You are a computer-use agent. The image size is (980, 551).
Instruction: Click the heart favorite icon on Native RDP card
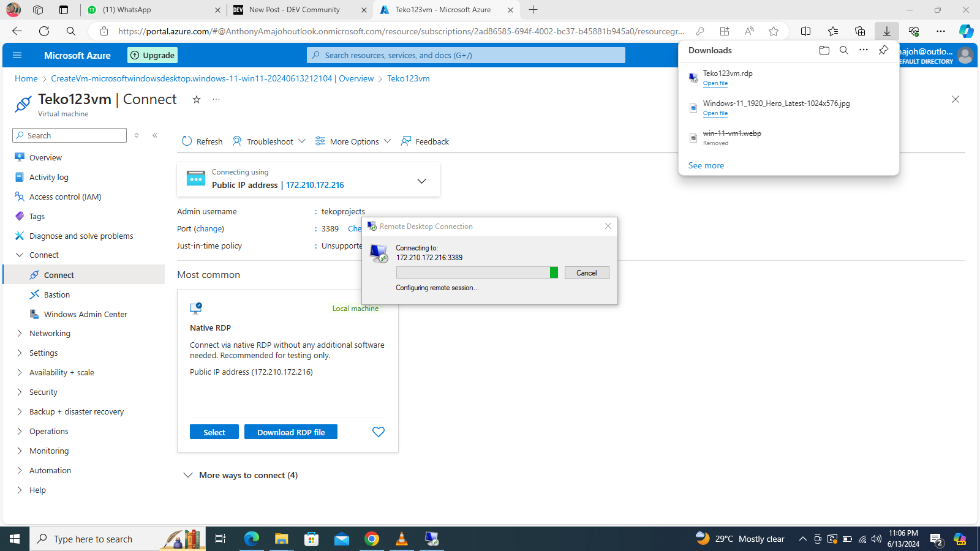[379, 432]
